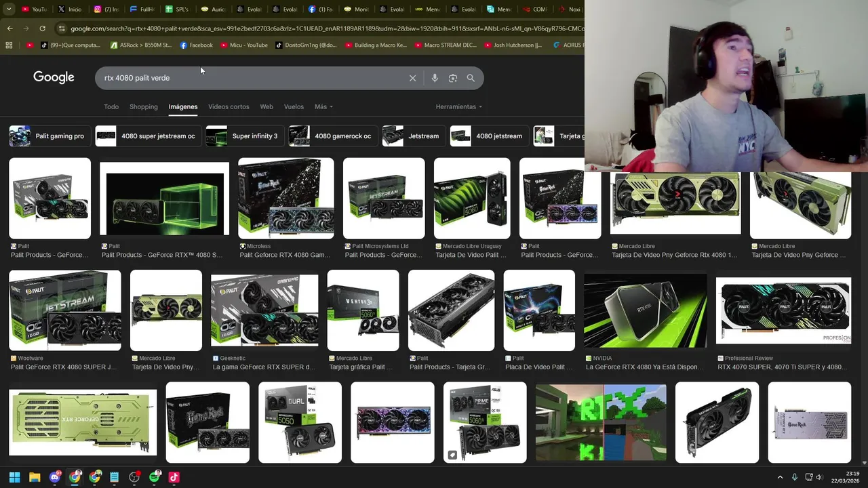This screenshot has width=868, height=488.
Task: Click the magnifier search button
Action: [471, 78]
